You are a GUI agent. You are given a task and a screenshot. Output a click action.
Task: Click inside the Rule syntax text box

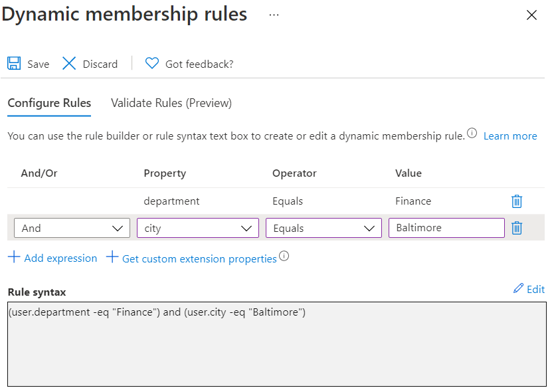277,344
